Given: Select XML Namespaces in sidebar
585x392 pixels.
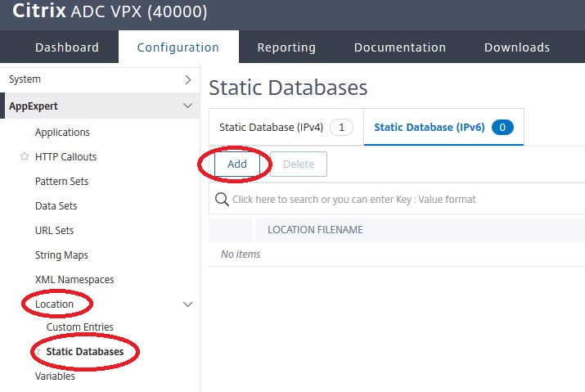Looking at the screenshot, I should point(74,280).
